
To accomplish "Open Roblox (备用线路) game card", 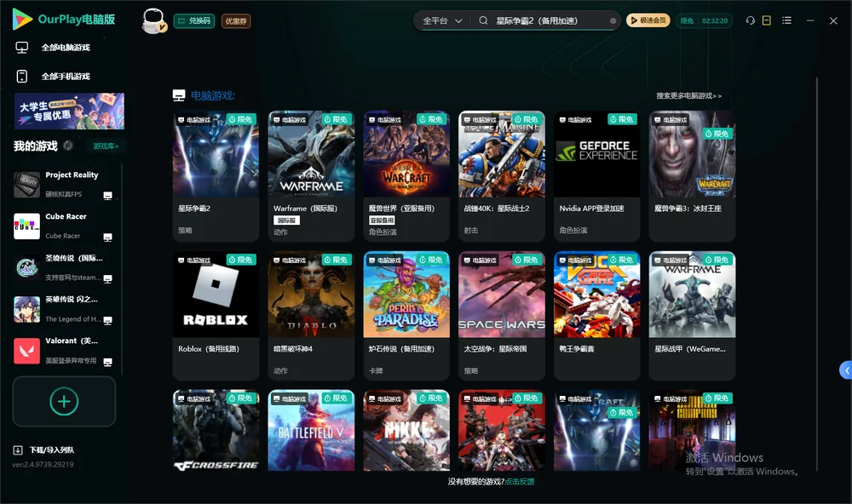I will [216, 316].
